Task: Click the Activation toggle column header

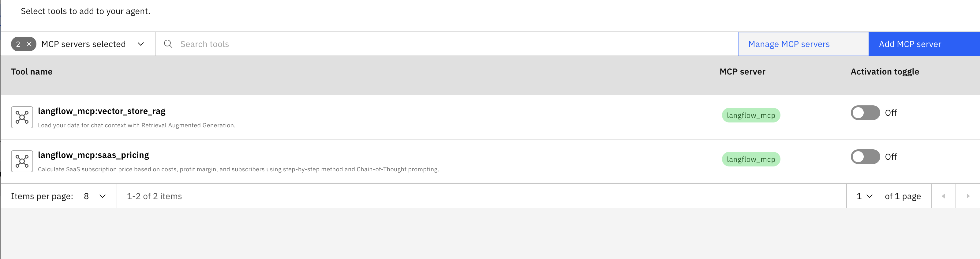Action: (x=885, y=72)
